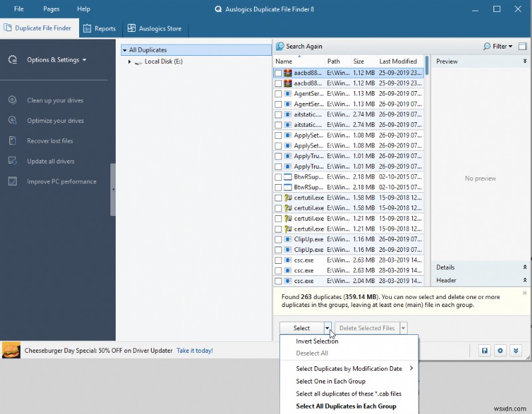Open the Recover lost files tool
The width and height of the screenshot is (532, 414).
(x=52, y=140)
